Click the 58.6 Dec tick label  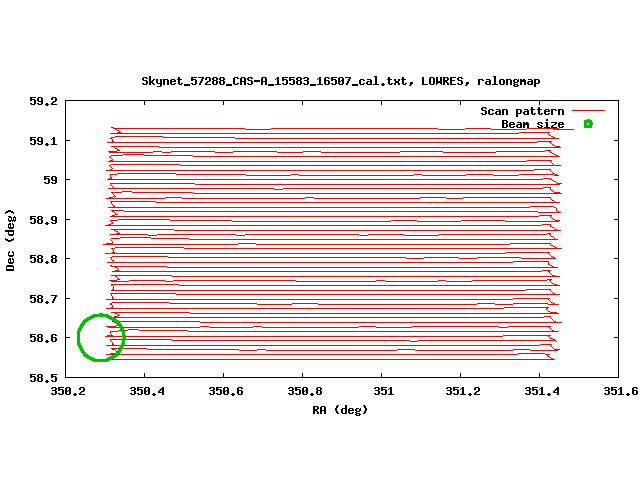pos(43,338)
